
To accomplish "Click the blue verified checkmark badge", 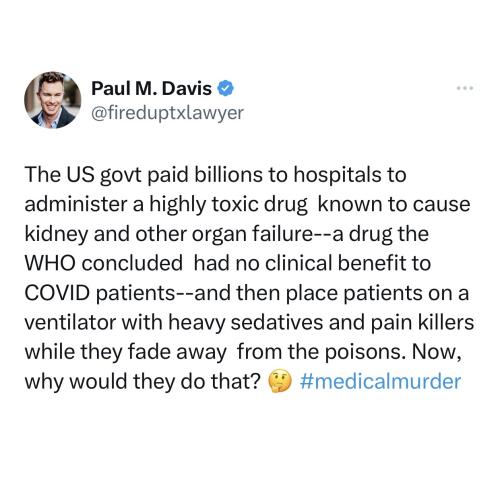I will [x=226, y=88].
